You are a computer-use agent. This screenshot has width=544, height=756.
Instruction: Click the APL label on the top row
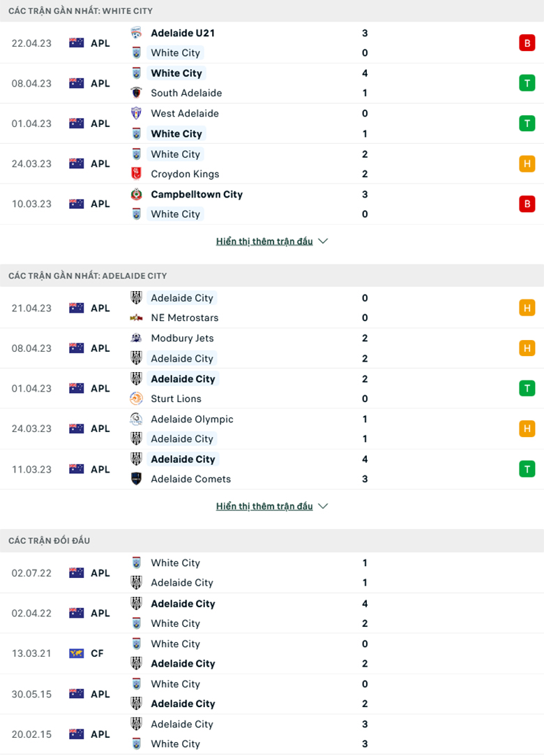tap(100, 43)
